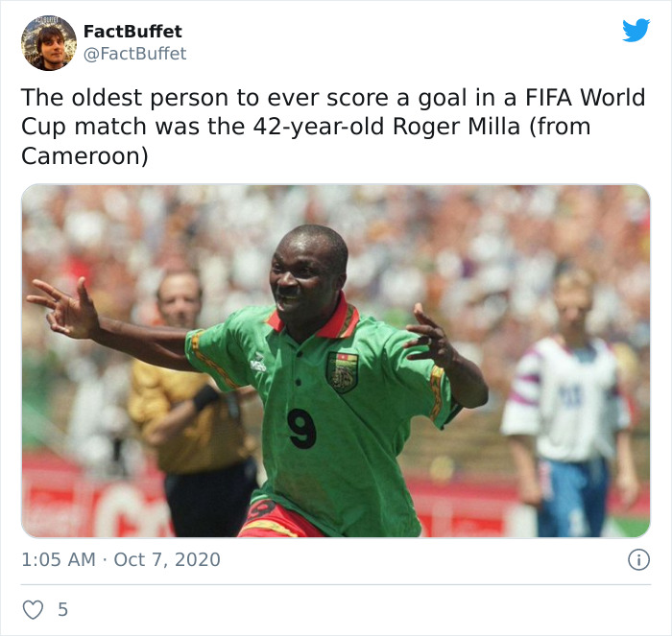Like the tweet with the heart icon

[x=33, y=609]
